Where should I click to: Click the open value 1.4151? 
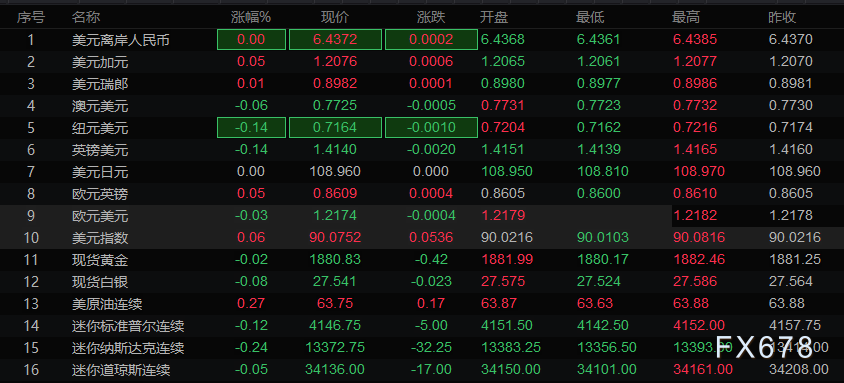[x=502, y=149]
